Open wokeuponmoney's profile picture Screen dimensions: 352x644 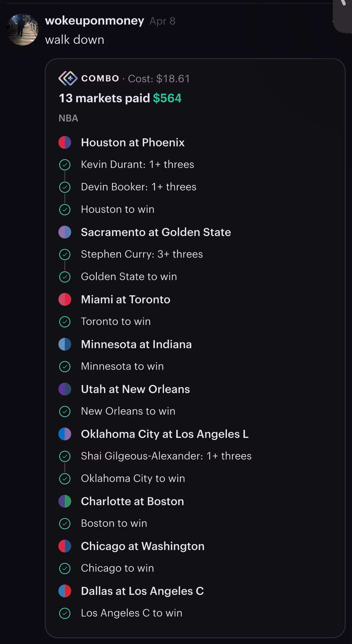[23, 30]
